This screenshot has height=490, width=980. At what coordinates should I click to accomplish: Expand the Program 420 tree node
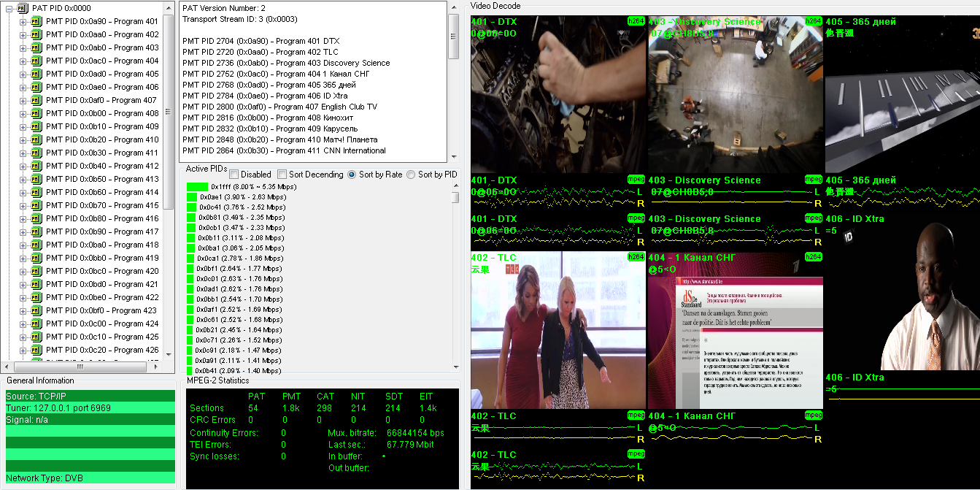coord(23,271)
